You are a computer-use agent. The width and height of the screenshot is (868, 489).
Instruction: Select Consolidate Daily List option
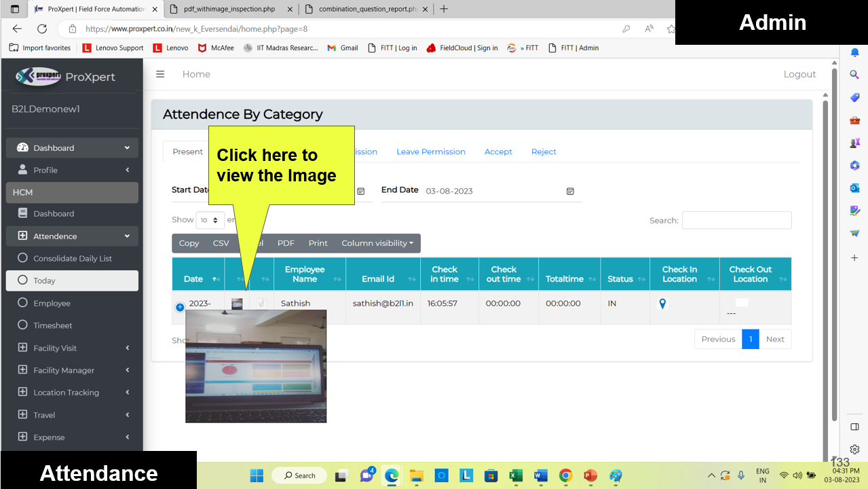73,258
